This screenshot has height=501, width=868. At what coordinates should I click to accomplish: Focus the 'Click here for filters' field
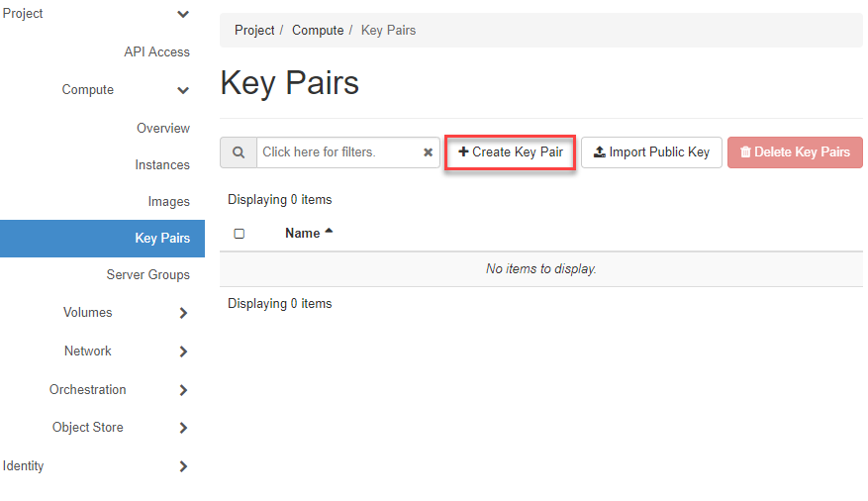[337, 152]
